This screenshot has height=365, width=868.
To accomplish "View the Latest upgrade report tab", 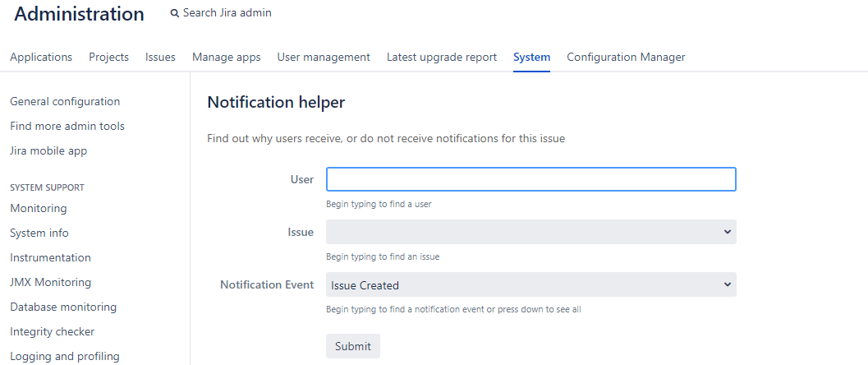I will [x=442, y=57].
